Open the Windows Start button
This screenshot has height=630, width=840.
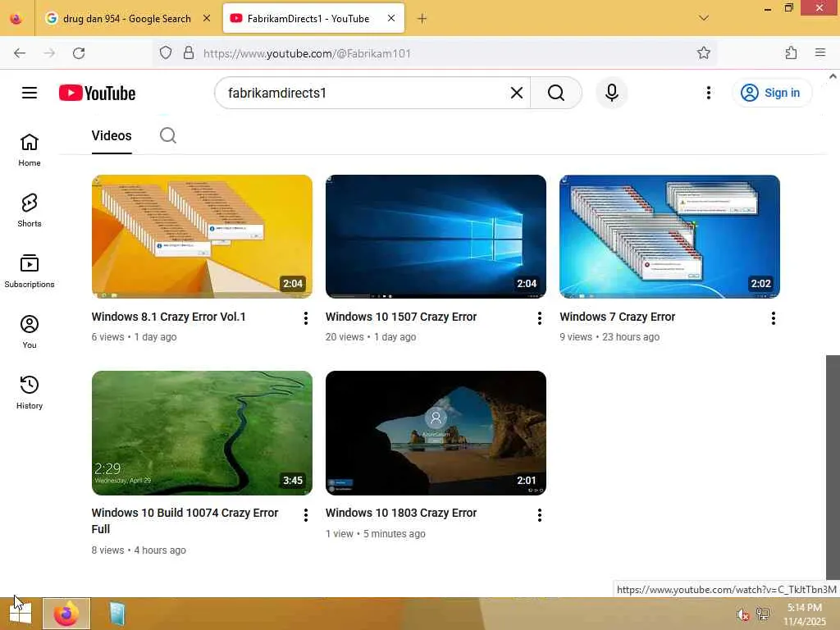[21, 614]
